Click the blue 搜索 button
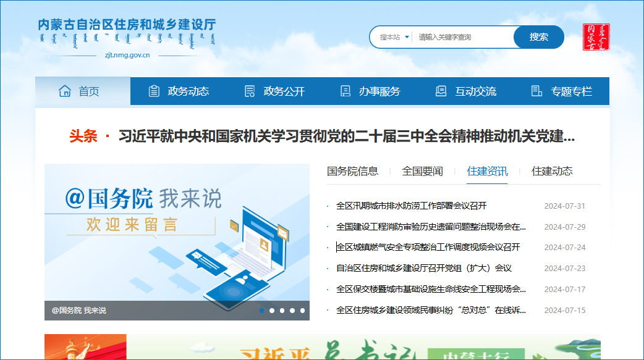Viewport: 644px width, 360px height. [x=538, y=37]
